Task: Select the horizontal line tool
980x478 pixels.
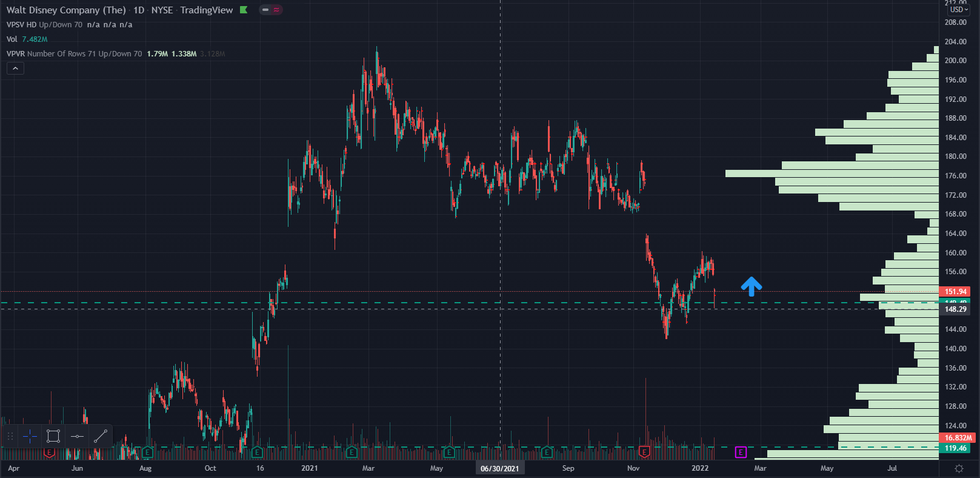Action: 77,436
